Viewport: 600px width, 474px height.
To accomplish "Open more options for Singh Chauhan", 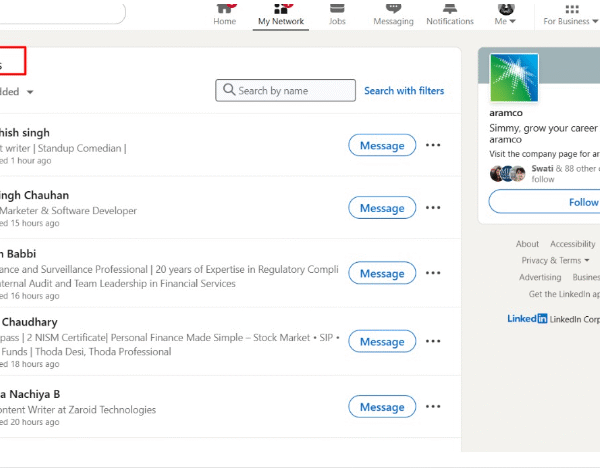I will [433, 207].
